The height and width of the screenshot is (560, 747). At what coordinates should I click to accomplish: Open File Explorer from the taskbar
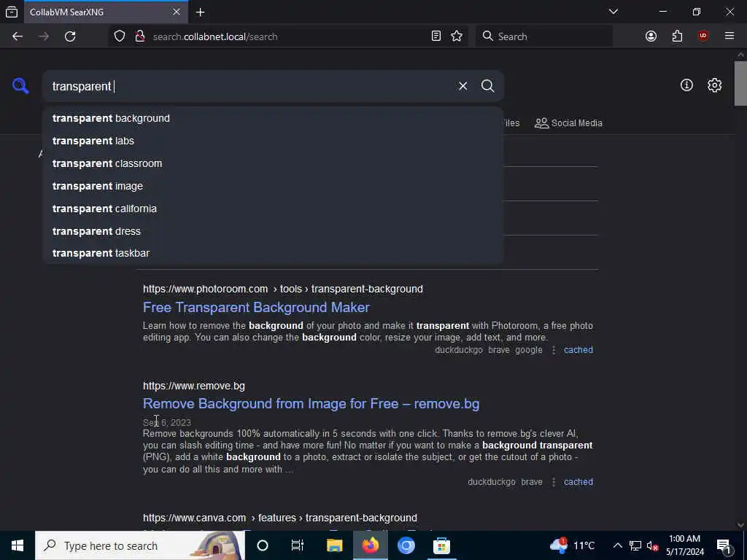pos(334,545)
